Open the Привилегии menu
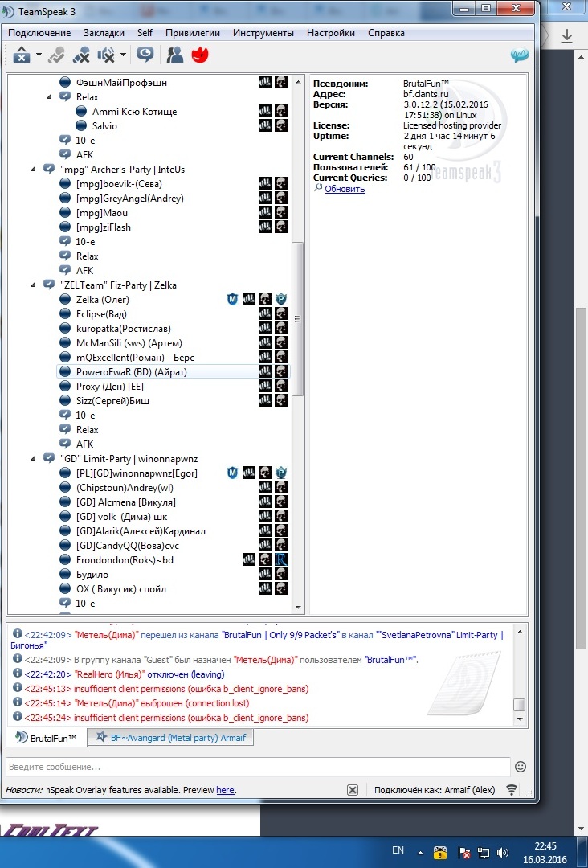588x868 pixels. (x=193, y=33)
